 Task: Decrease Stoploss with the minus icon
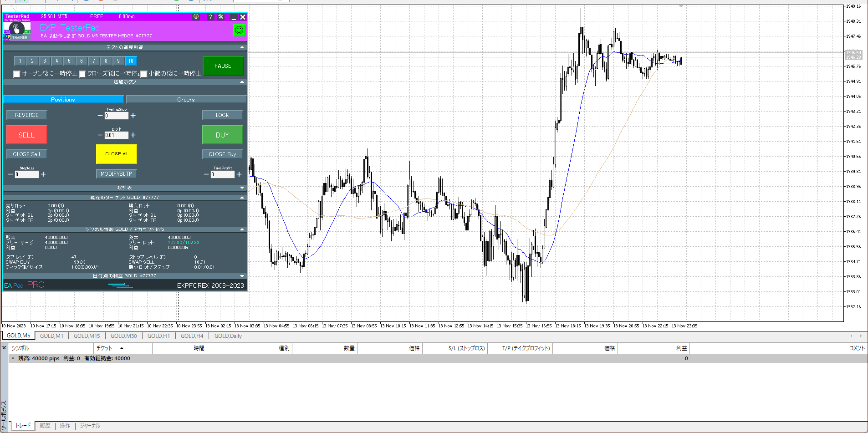(x=10, y=174)
